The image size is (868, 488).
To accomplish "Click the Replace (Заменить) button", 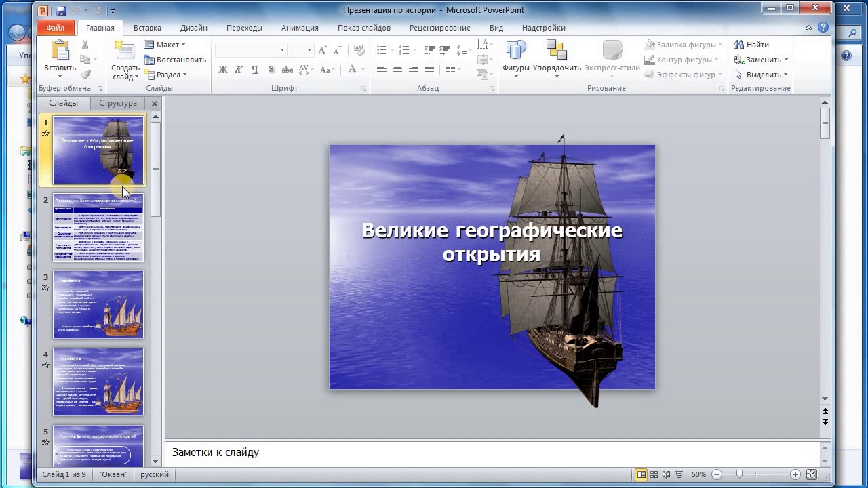I will point(761,60).
